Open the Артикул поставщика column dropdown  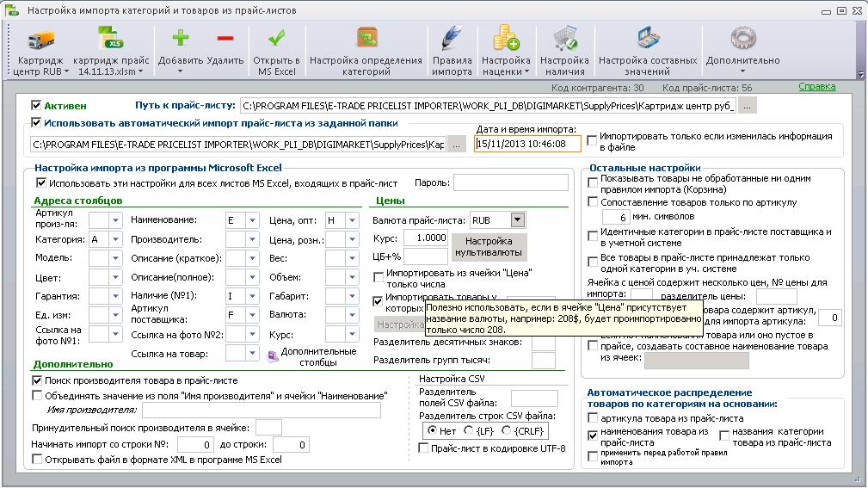point(252,315)
